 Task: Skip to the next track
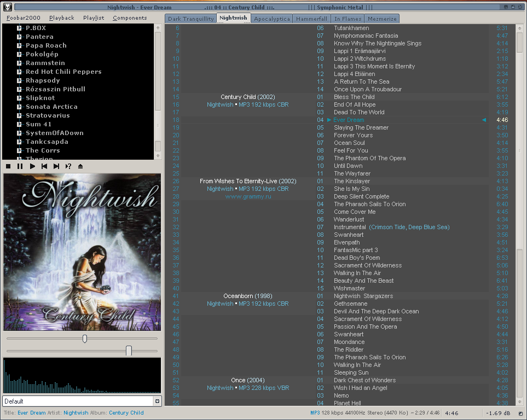point(56,166)
